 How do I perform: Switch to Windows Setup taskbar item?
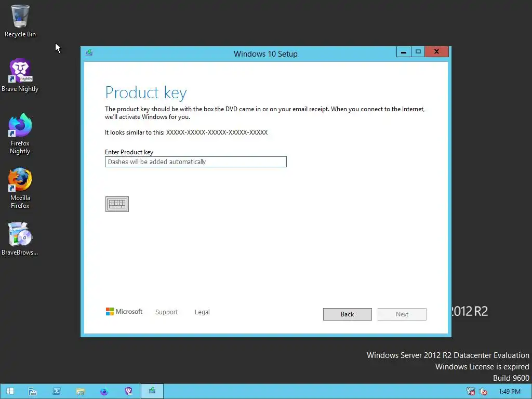pos(152,391)
